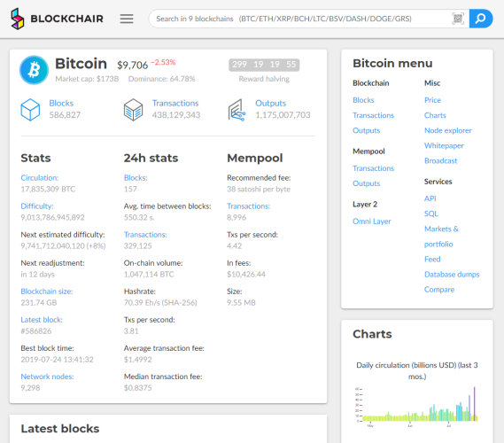
Task: Click the 9,013,786,945,892 difficulty value
Action: 52,217
